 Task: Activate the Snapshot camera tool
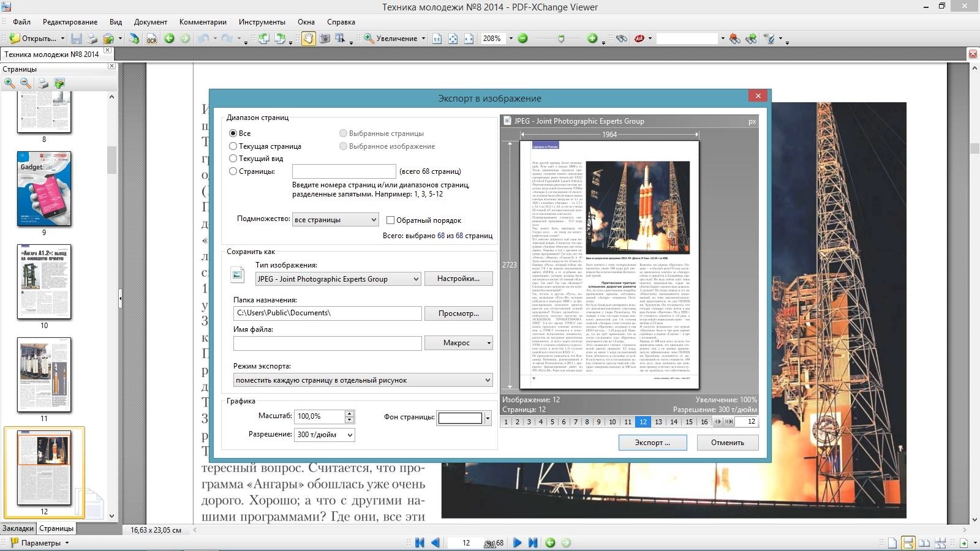pyautogui.click(x=324, y=39)
